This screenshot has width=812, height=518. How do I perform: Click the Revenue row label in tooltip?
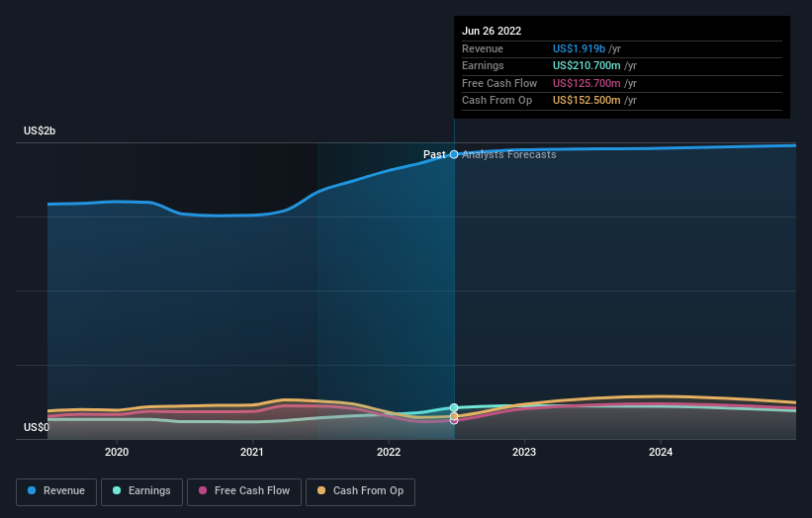(483, 48)
